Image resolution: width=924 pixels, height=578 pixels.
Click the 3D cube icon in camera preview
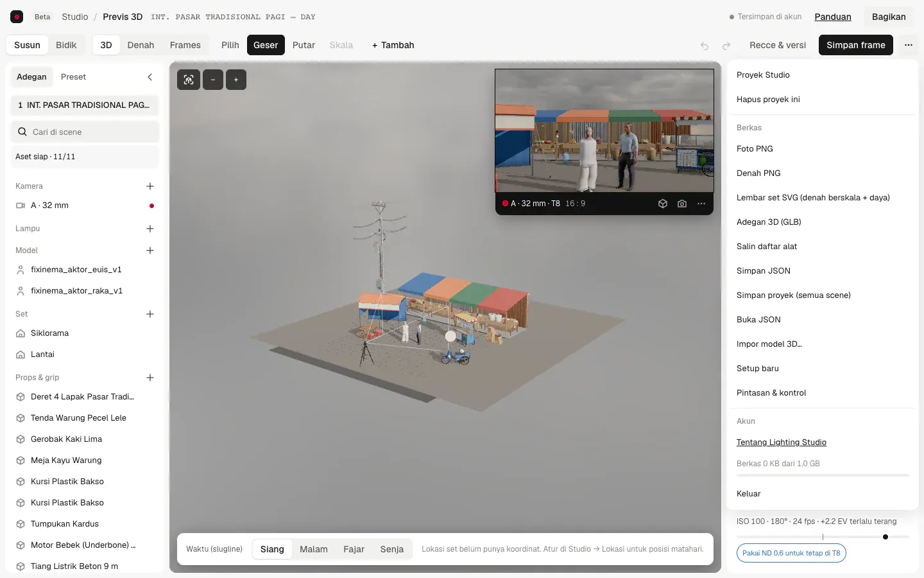pos(663,204)
